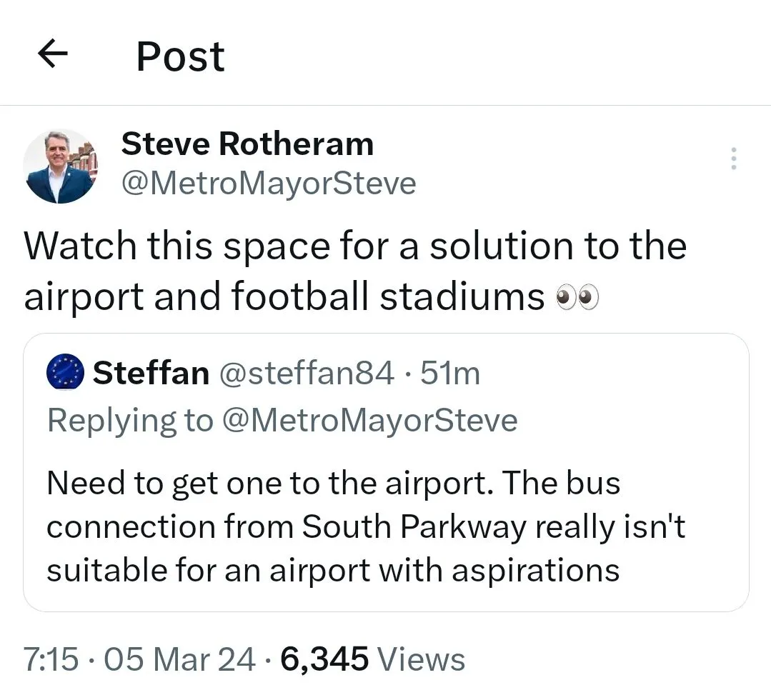Click the 05 Mar 24 date
Viewport: 771px width, 700px height.
179,659
